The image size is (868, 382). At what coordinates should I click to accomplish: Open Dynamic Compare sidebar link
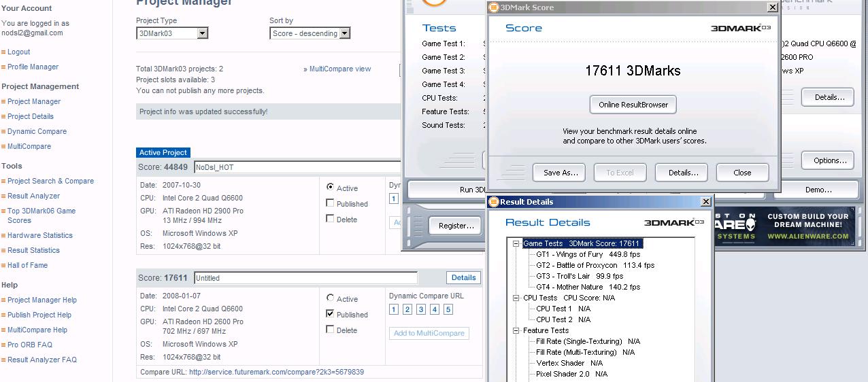pos(37,131)
